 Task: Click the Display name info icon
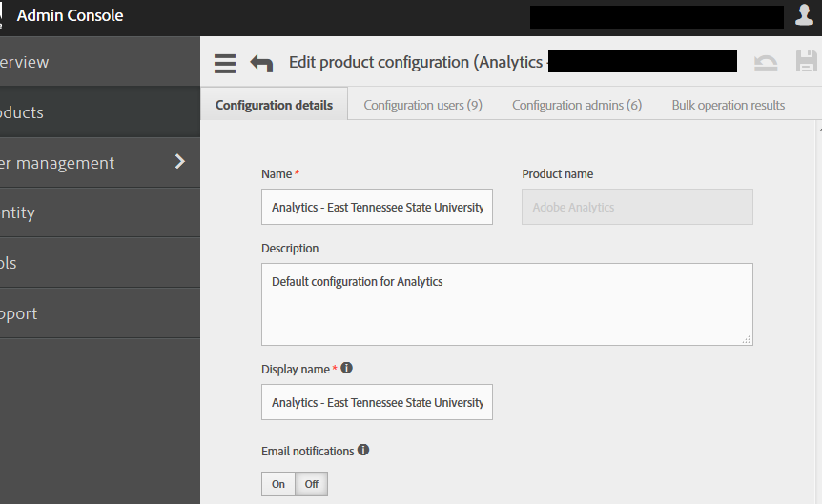pos(347,368)
